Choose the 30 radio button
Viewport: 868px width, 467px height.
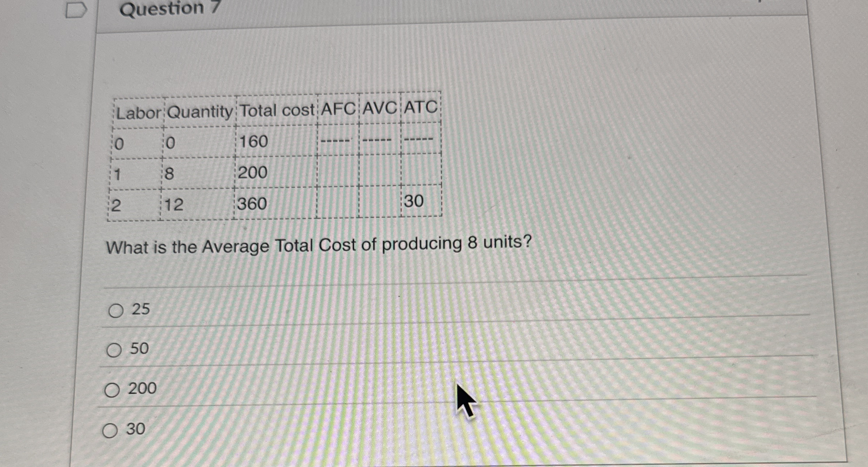110,431
